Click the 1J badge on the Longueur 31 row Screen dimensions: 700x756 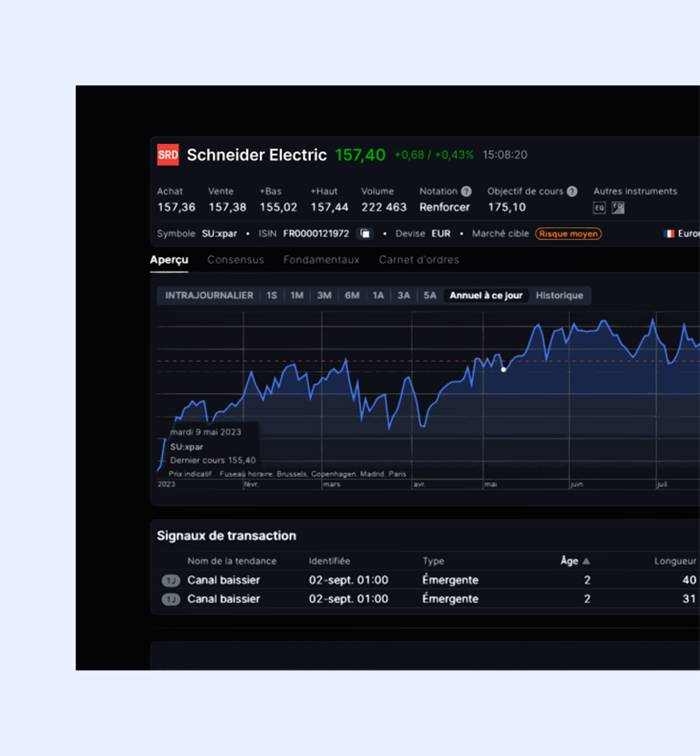pyautogui.click(x=170, y=599)
